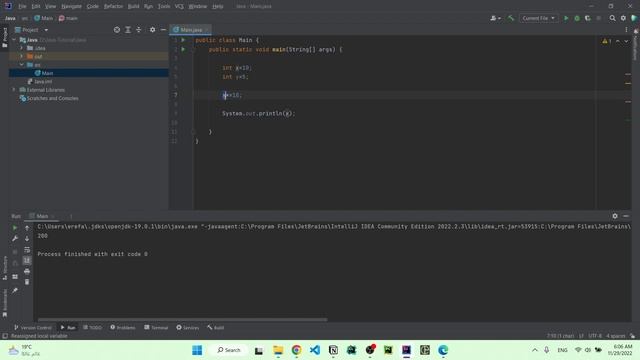This screenshot has height=360, width=640.
Task: Go to next highlighted error arrow
Action: coord(626,41)
